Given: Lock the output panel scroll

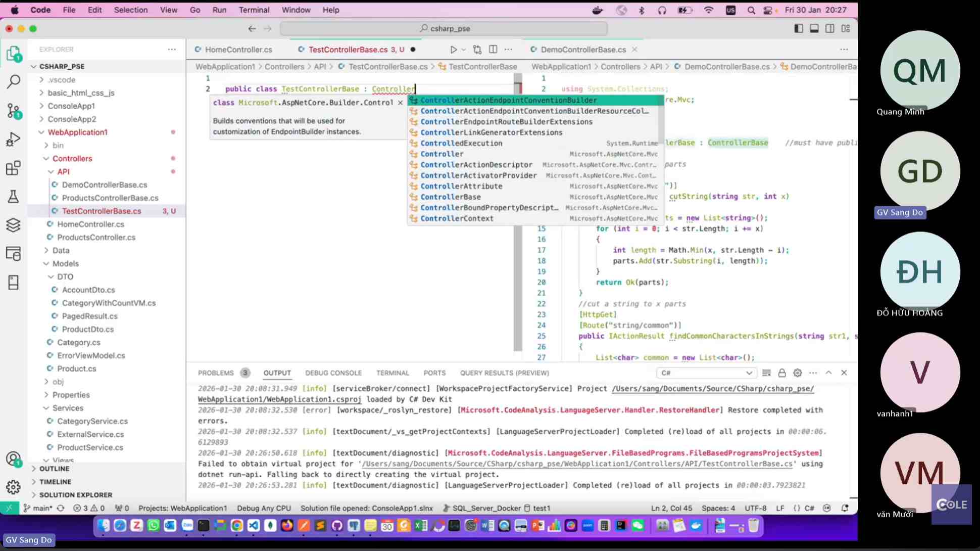Looking at the screenshot, I should click(x=782, y=373).
